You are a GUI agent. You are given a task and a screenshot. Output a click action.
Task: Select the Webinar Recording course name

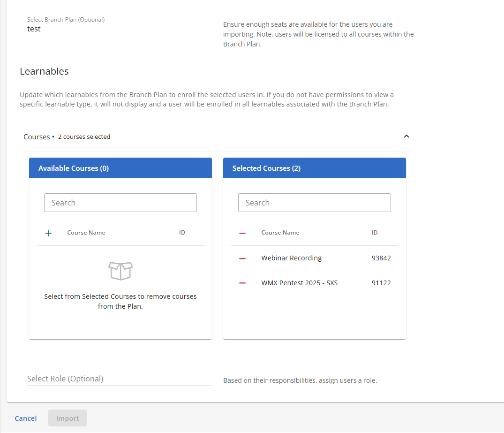291,258
